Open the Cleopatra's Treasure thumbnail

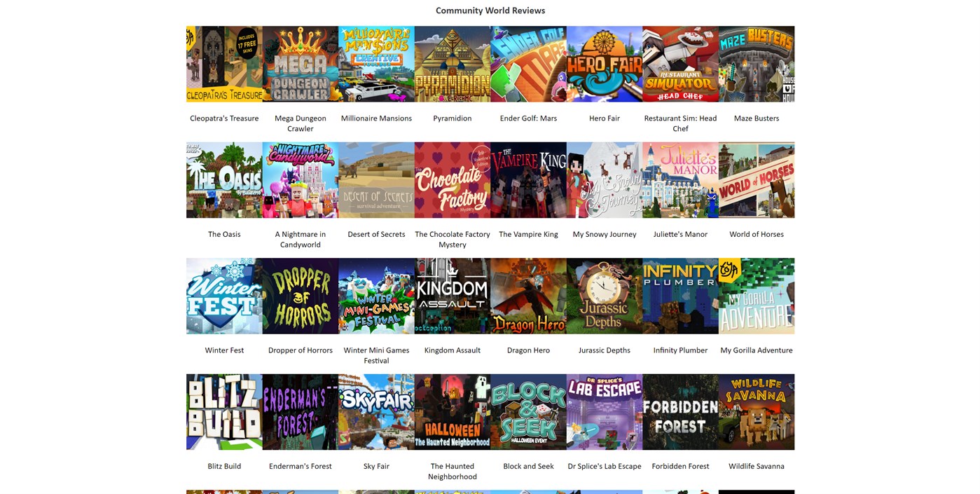224,64
